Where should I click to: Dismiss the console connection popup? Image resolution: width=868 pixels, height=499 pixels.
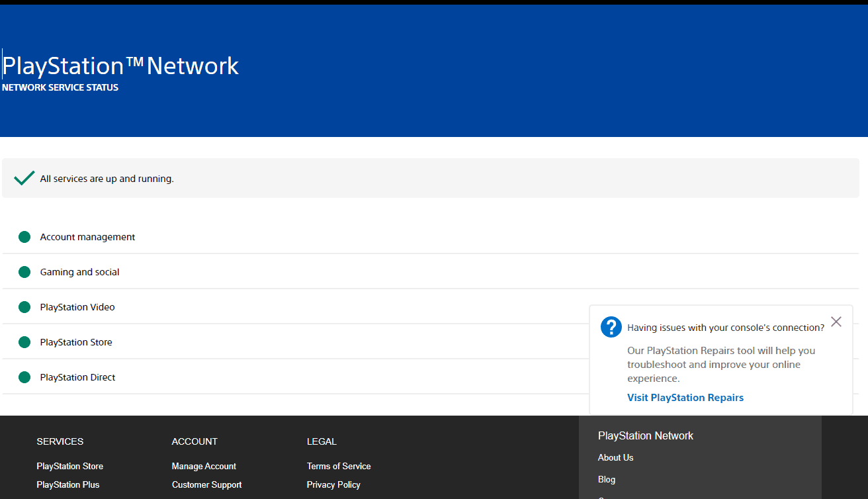[836, 322]
